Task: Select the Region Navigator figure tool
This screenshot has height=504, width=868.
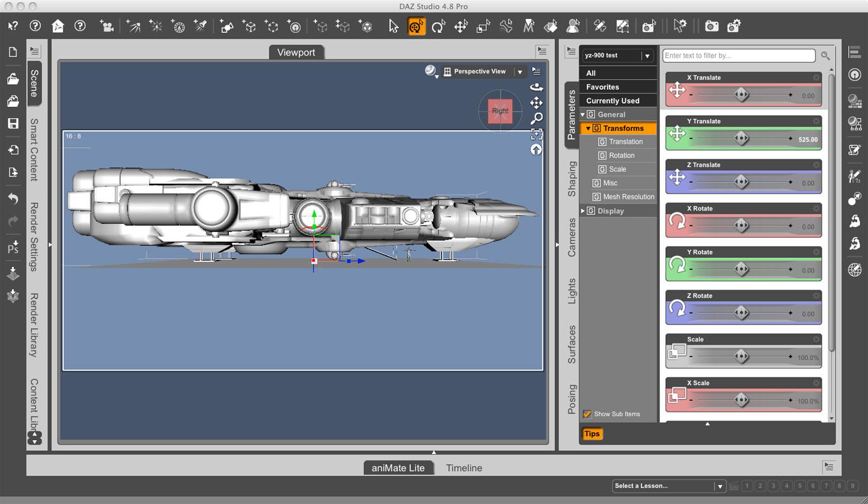Action: pyautogui.click(x=573, y=26)
